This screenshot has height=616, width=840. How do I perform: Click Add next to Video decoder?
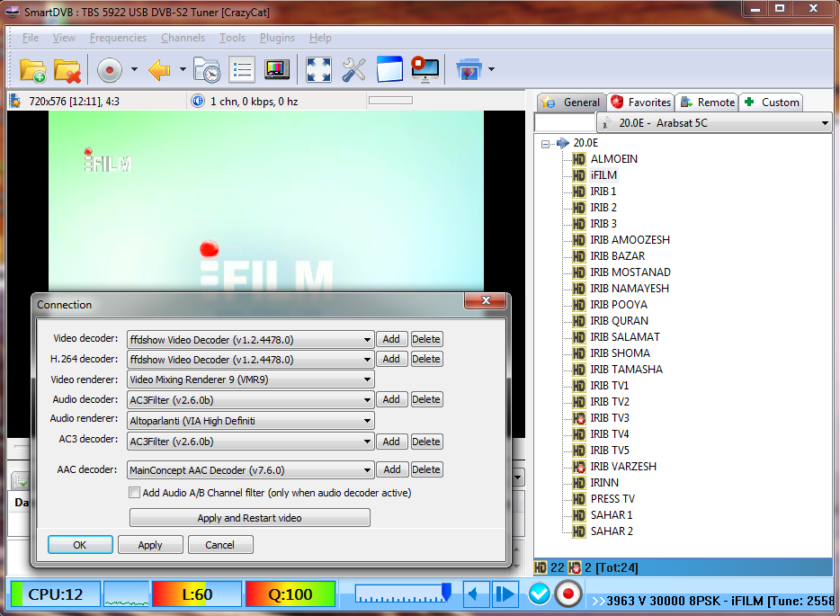coord(391,339)
